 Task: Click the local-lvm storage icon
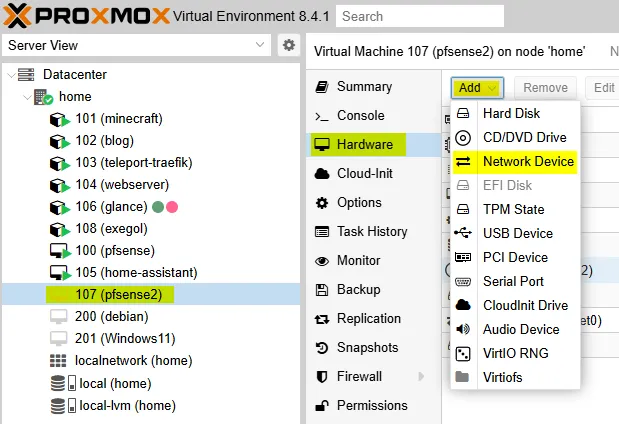[x=63, y=405]
